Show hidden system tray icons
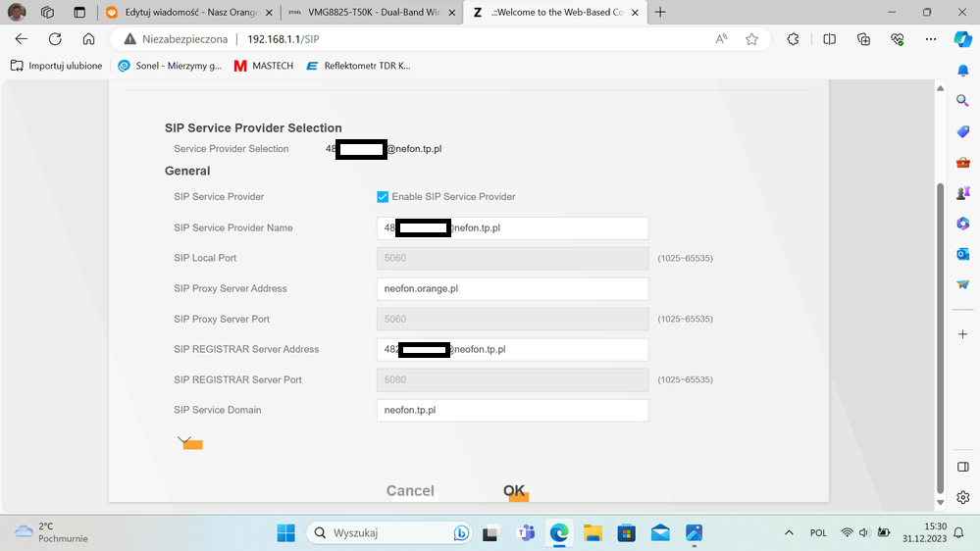This screenshot has width=980, height=551. [x=789, y=532]
